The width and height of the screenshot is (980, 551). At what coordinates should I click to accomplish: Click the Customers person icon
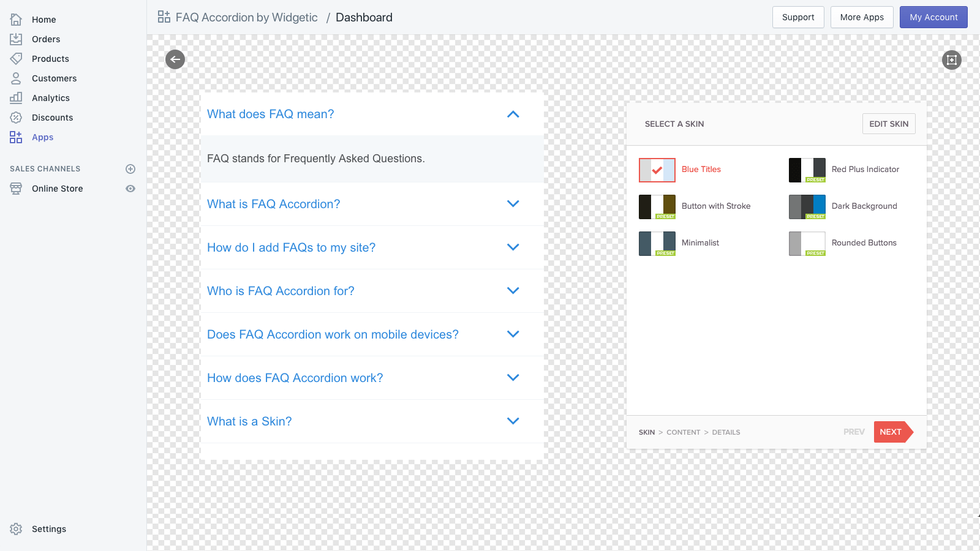16,78
